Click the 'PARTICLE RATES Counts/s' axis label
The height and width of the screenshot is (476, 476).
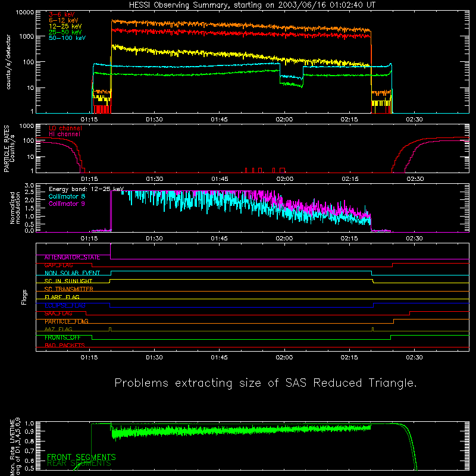(9, 149)
